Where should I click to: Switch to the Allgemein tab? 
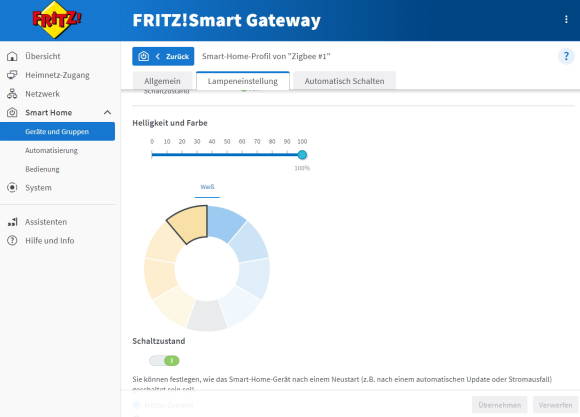162,81
